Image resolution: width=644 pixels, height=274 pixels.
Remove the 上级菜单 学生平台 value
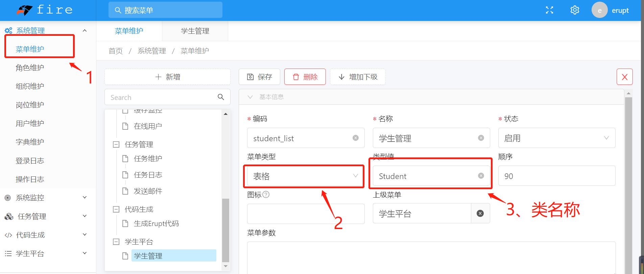coord(480,213)
